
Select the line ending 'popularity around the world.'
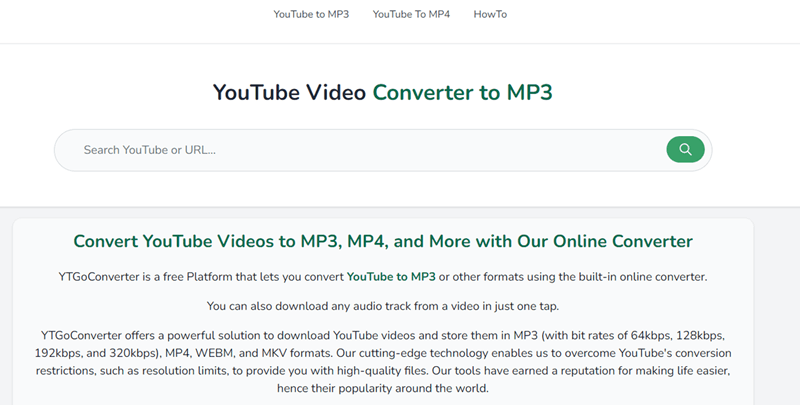pos(383,388)
